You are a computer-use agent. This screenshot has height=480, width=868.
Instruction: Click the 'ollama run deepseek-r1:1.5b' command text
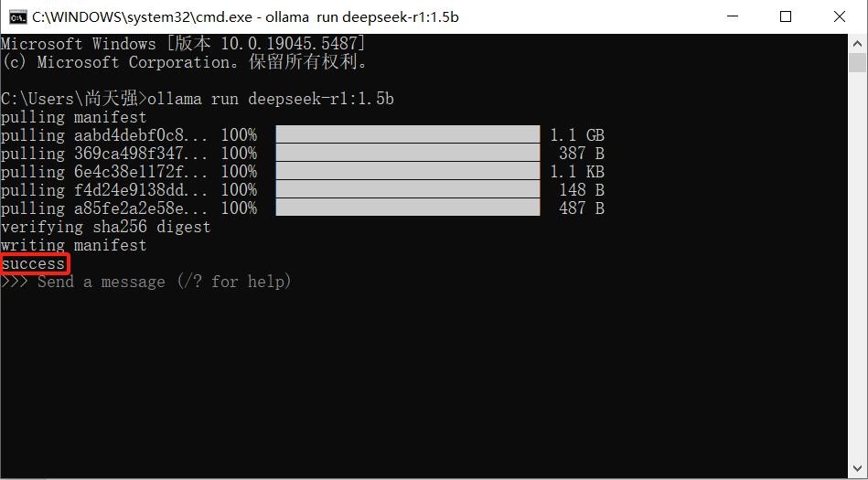click(x=271, y=99)
